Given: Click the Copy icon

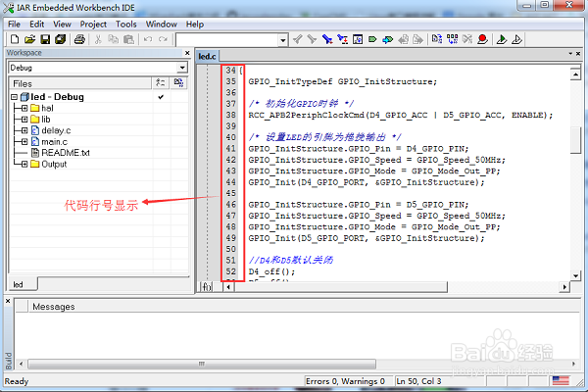Looking at the screenshot, I should 114,39.
